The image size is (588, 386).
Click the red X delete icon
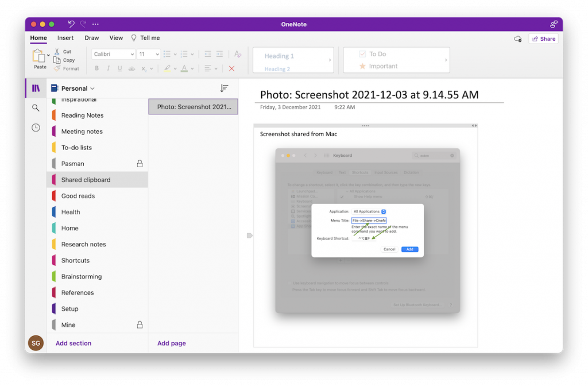(x=232, y=68)
